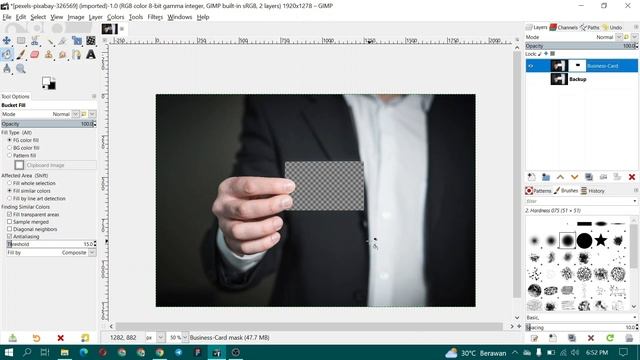
Task: Switch to the Channels tab
Action: 563,27
